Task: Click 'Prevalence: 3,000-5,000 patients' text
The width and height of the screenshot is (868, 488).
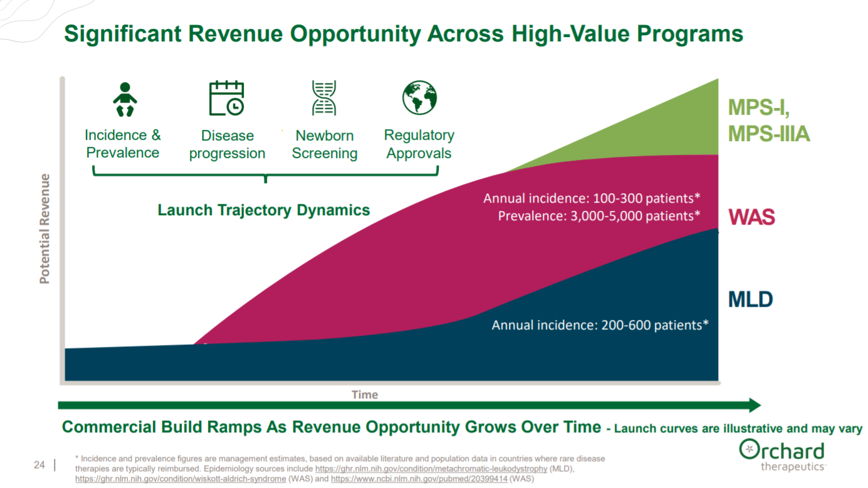Action: (x=599, y=216)
